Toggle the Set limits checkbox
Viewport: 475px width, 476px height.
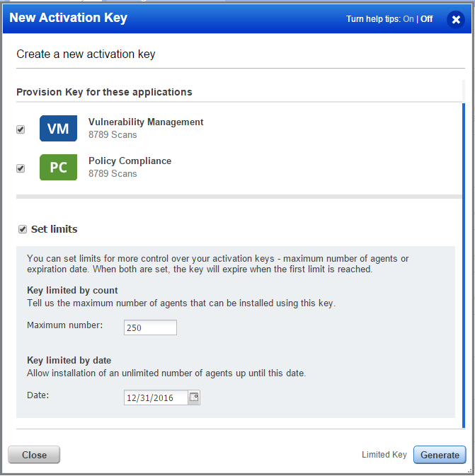coord(23,229)
